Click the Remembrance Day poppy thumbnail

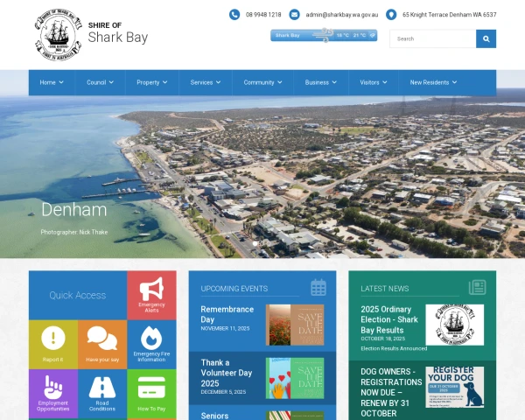point(295,325)
